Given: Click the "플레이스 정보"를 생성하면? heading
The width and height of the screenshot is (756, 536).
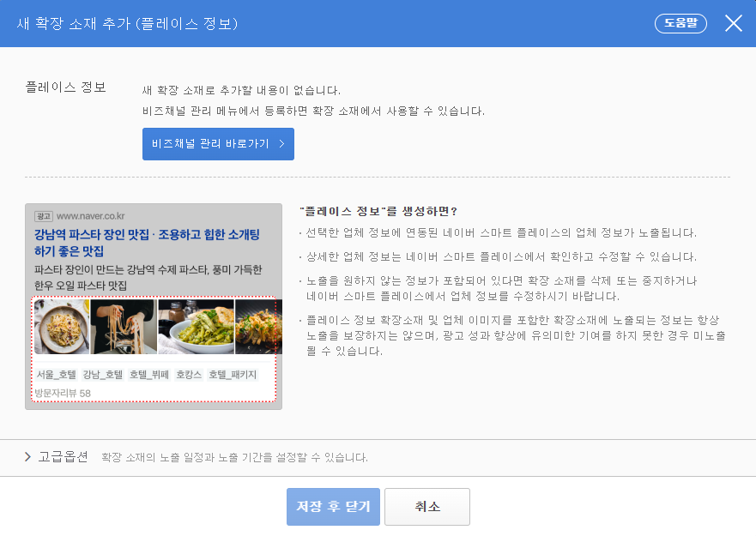Looking at the screenshot, I should pos(378,211).
